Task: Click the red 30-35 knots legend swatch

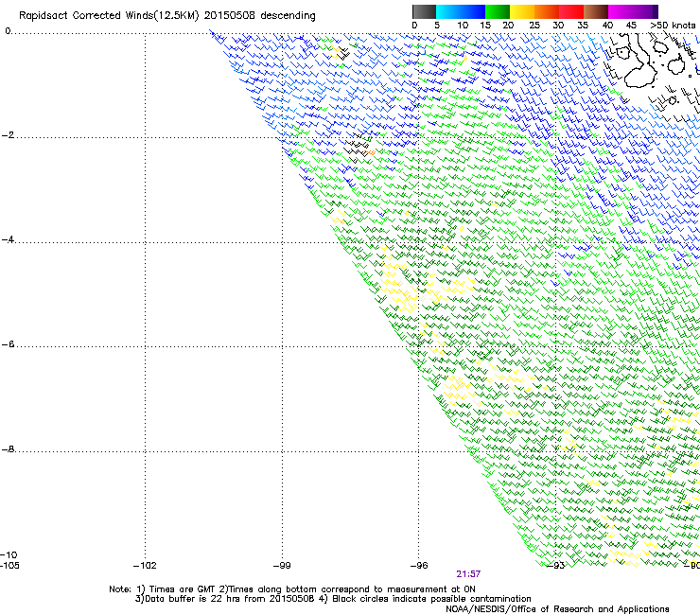Action: [x=571, y=11]
